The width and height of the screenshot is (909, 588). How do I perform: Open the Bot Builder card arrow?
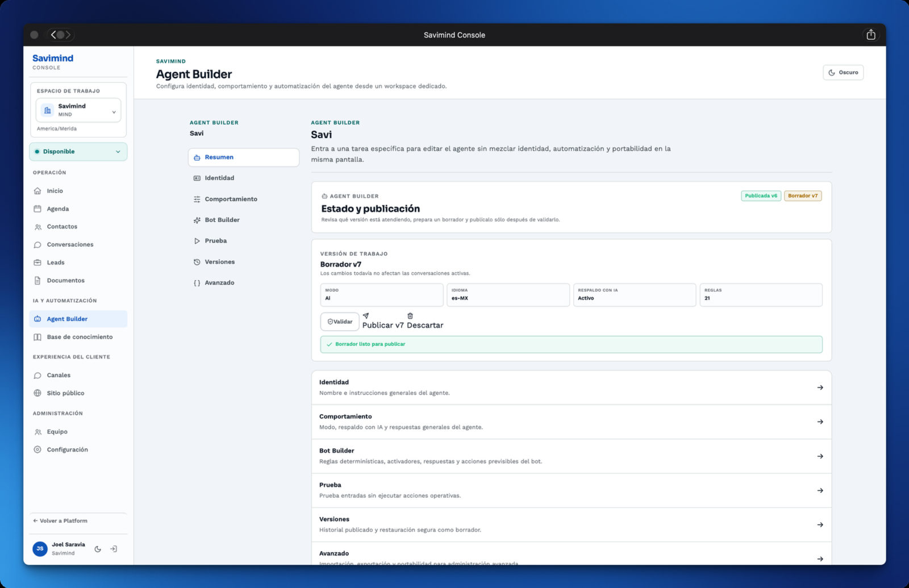(x=820, y=456)
